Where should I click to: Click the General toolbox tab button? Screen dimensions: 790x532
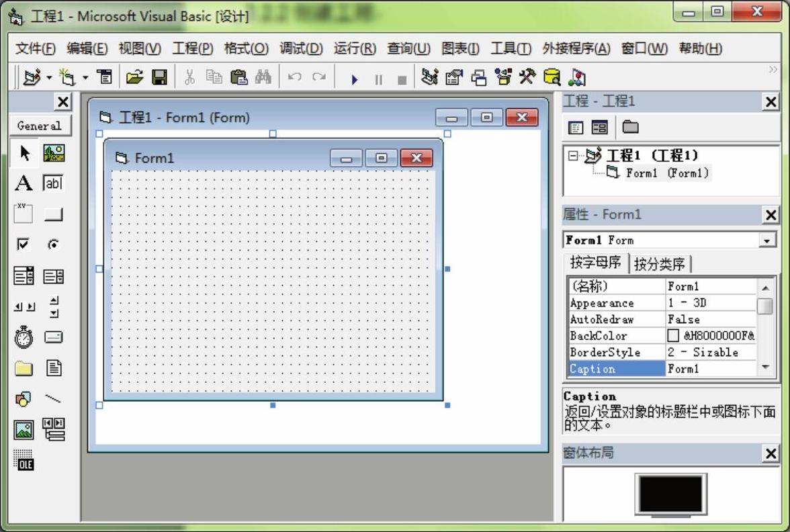pyautogui.click(x=40, y=126)
